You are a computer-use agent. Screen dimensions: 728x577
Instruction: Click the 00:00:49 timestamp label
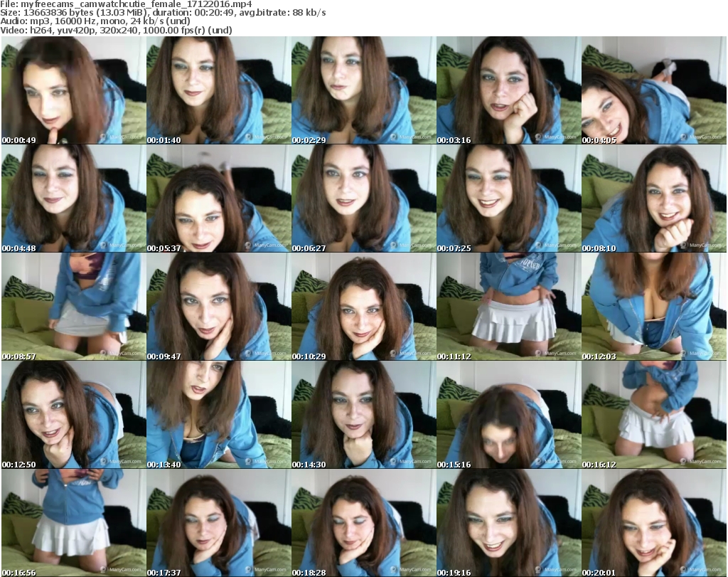20,140
